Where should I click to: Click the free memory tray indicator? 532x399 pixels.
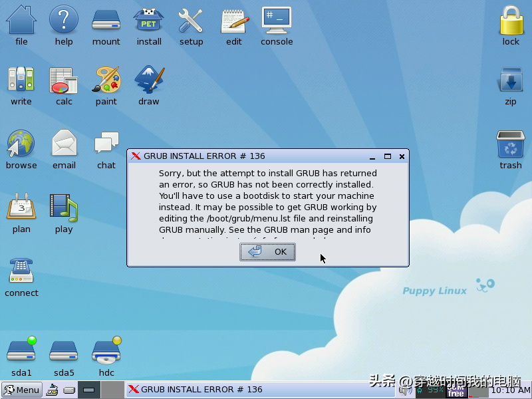(456, 391)
